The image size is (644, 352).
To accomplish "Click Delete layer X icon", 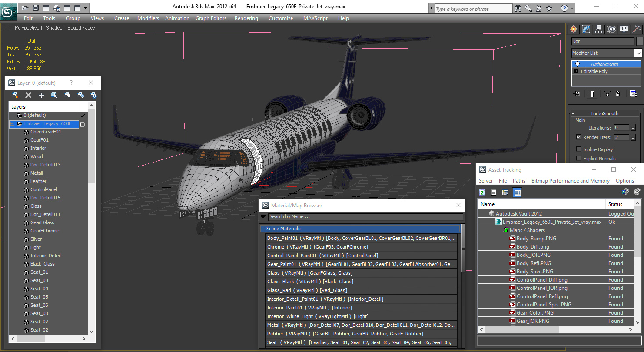I will (28, 95).
